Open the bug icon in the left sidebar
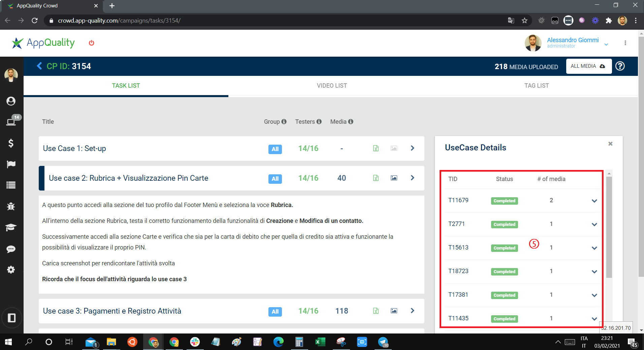 [11, 206]
